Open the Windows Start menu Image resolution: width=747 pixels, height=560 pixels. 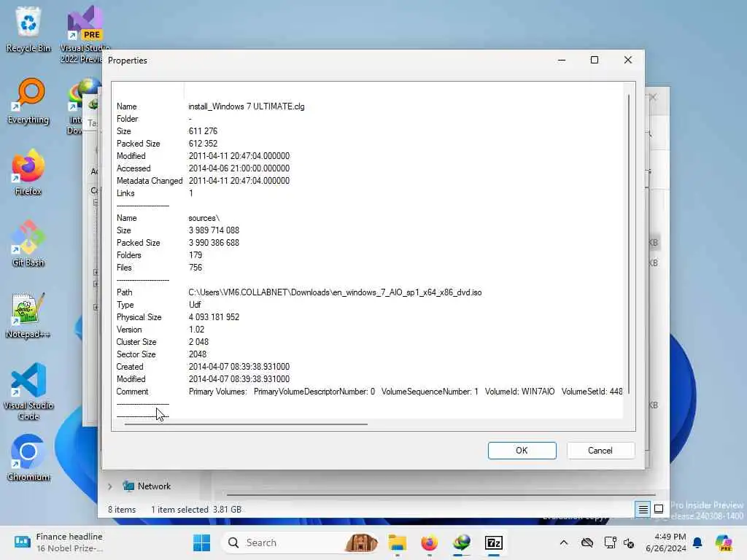pos(201,542)
